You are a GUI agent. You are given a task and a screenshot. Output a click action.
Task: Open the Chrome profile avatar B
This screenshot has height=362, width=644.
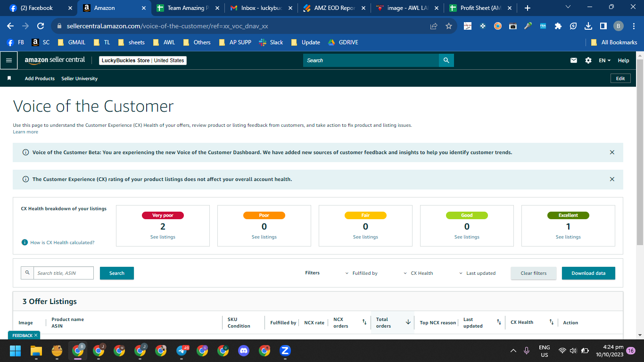618,26
